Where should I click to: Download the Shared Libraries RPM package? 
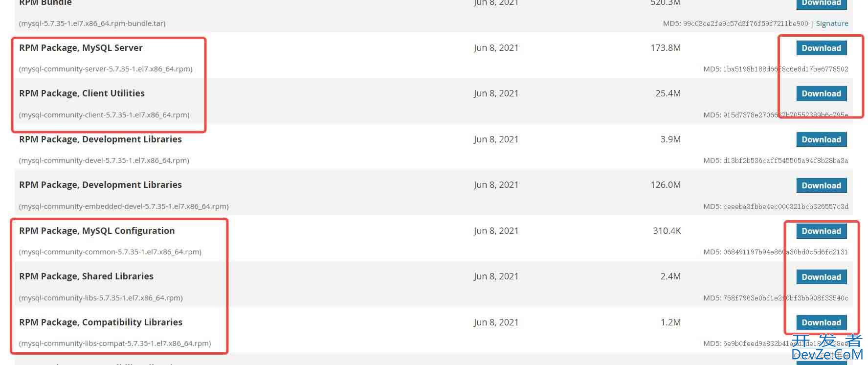(x=821, y=277)
